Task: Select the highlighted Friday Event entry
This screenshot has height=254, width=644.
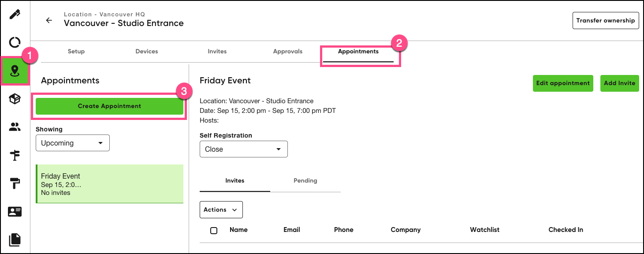Action: 109,184
